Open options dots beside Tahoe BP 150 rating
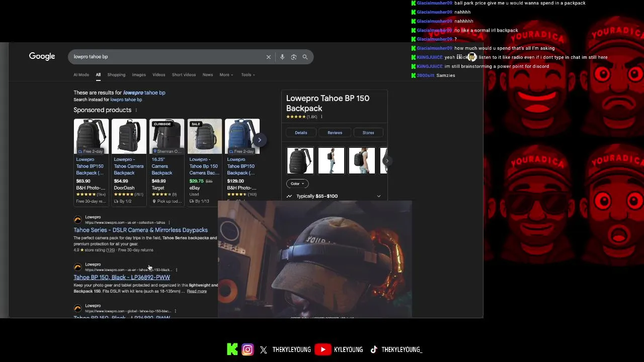The height and width of the screenshot is (362, 644). click(321, 117)
